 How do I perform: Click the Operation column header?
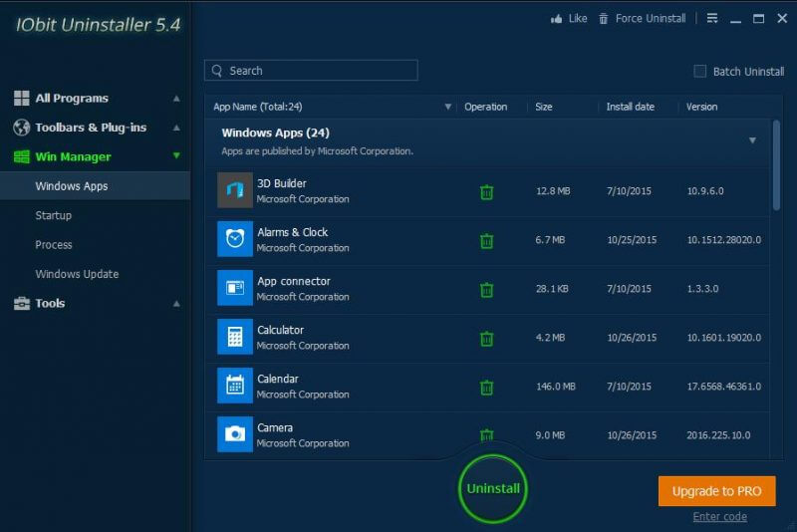point(485,107)
